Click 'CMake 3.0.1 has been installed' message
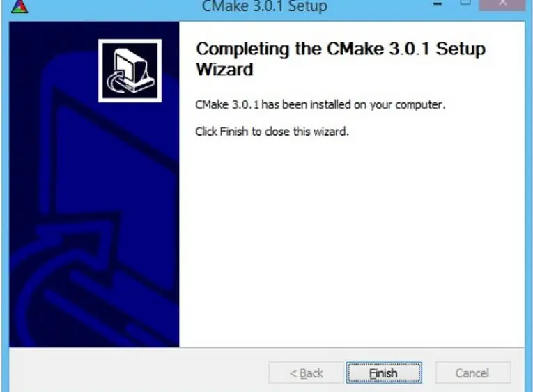 click(320, 104)
